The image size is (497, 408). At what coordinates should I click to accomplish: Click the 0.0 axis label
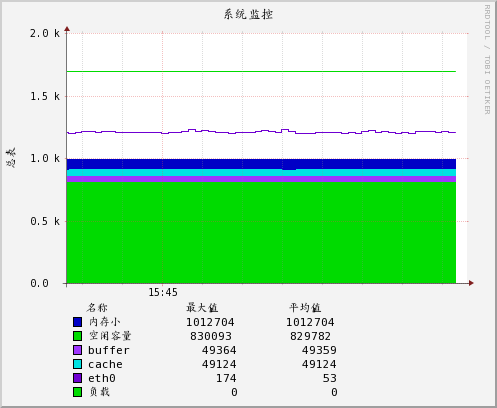point(39,283)
